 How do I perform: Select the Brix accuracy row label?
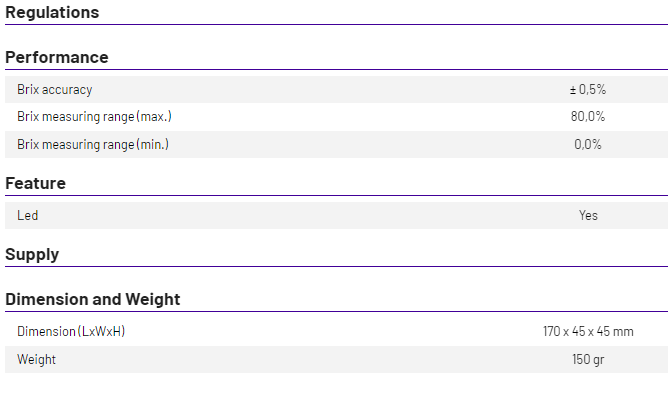55,89
